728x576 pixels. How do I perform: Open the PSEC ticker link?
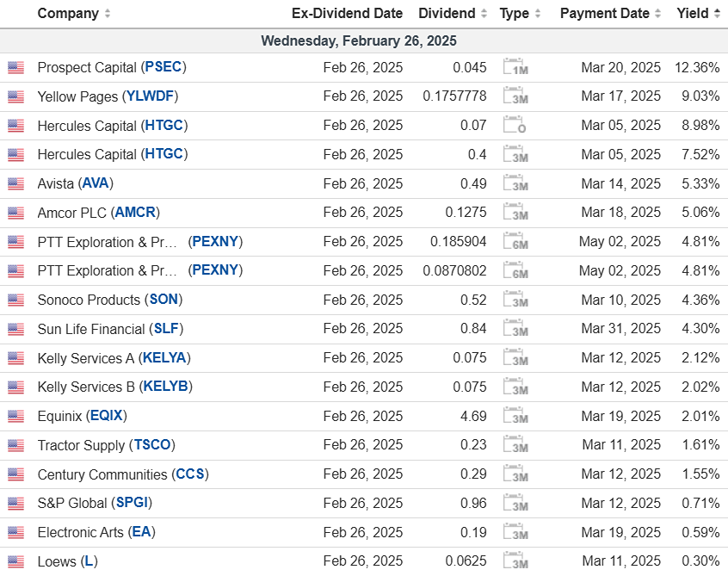pyautogui.click(x=163, y=67)
